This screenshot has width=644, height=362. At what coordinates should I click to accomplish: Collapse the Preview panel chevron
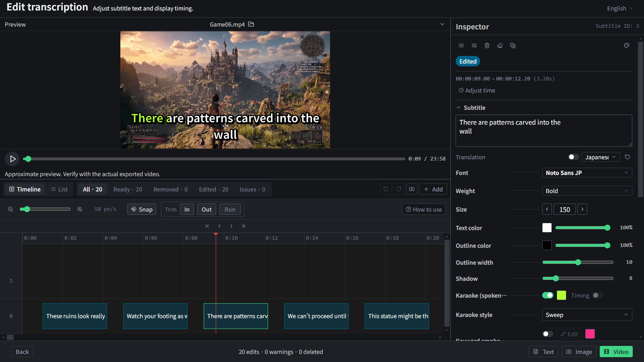pos(442,24)
